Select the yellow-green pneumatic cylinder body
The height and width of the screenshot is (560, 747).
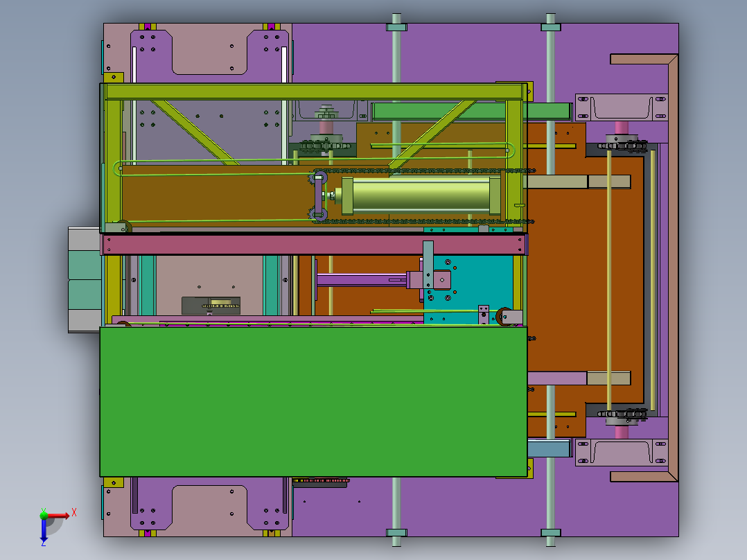tap(421, 195)
